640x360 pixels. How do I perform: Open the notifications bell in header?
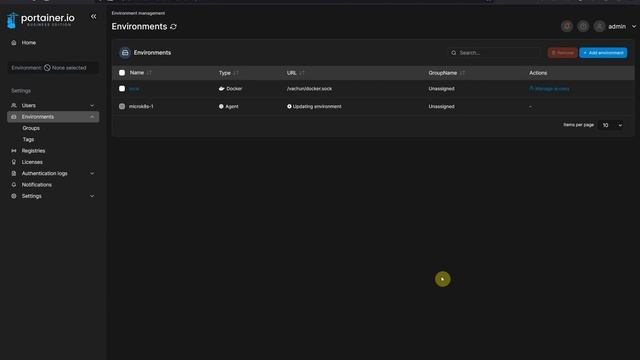(x=567, y=26)
